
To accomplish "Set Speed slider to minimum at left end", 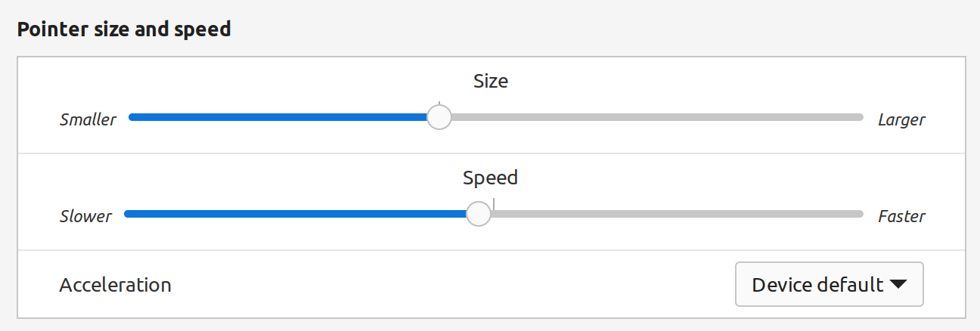I will [x=126, y=214].
